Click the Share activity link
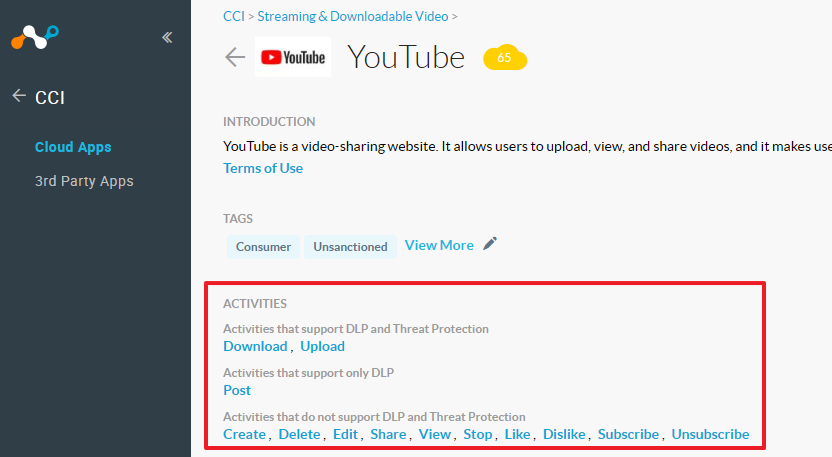Screen dimensions: 832x457 point(388,434)
